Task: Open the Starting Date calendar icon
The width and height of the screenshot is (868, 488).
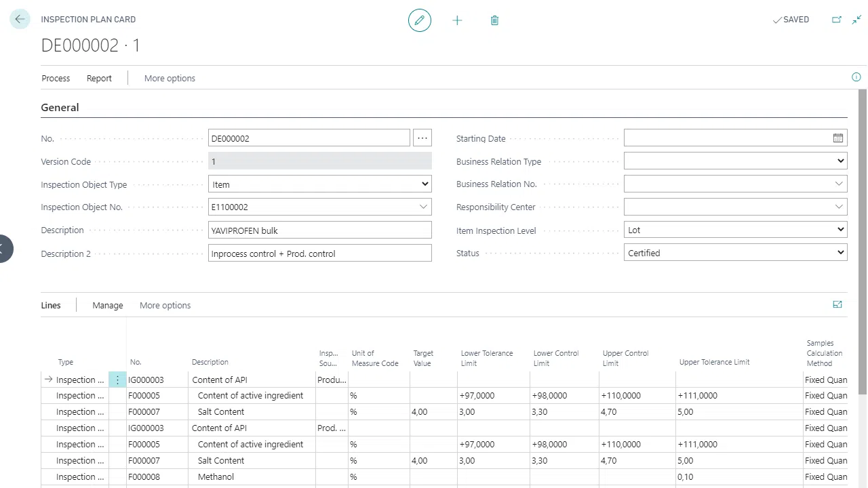Action: click(838, 138)
